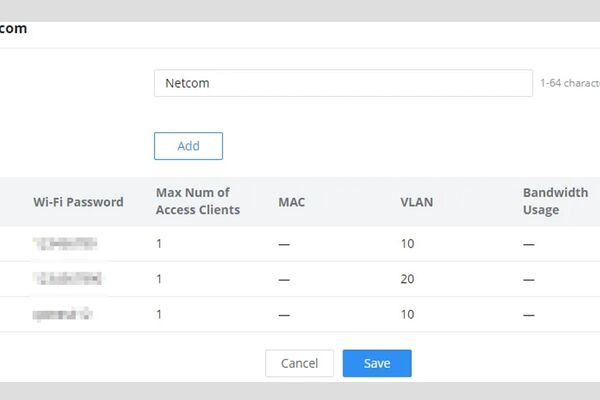Select the blurred password in second row
Viewport: 600px width, 400px height.
[67, 279]
